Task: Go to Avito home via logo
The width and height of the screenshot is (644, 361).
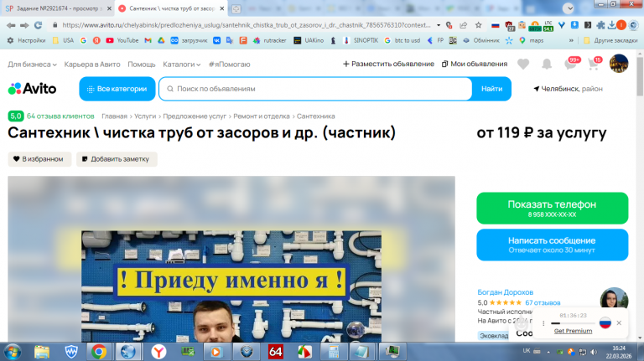Action: tap(32, 89)
